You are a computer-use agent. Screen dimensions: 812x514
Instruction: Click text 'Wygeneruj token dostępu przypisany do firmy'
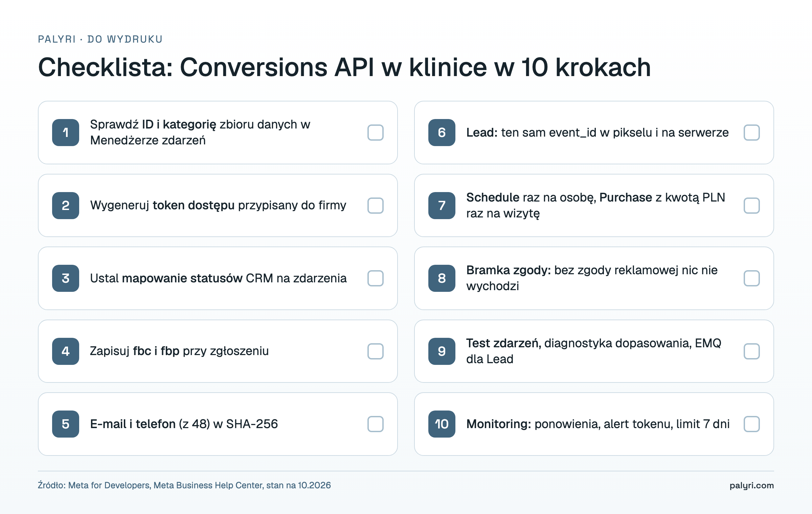[218, 205]
